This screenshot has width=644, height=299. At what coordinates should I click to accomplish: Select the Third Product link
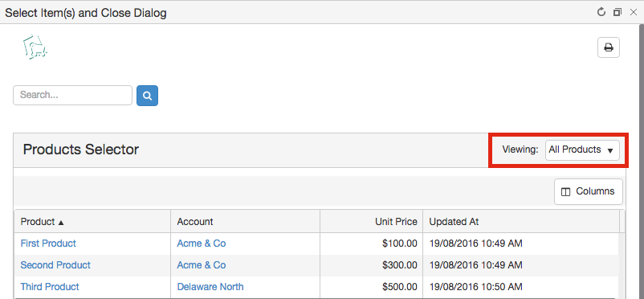coord(50,287)
